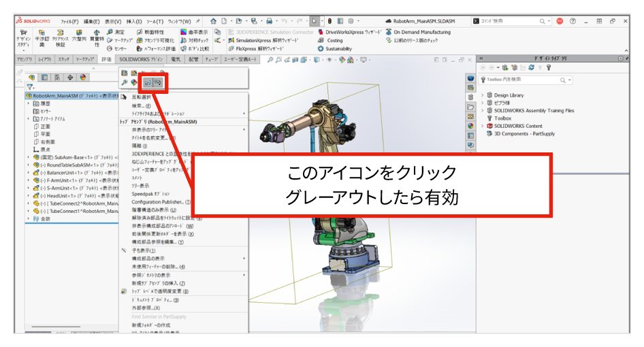Select the RoundTableSubASM<1> tree item
Image resolution: width=644 pixels, height=347 pixels.
click(68, 165)
